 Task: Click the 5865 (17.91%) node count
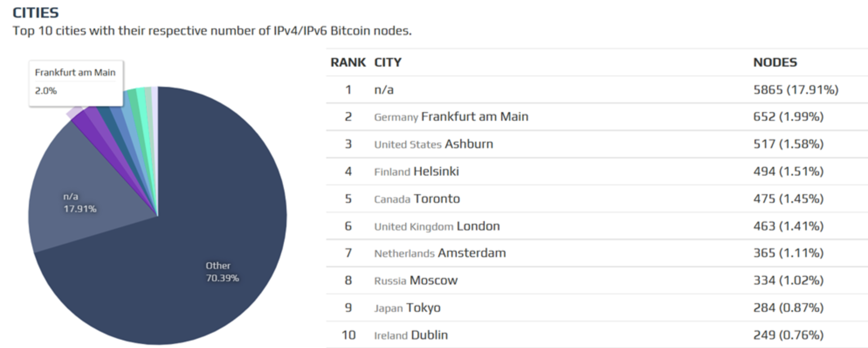pyautogui.click(x=796, y=90)
